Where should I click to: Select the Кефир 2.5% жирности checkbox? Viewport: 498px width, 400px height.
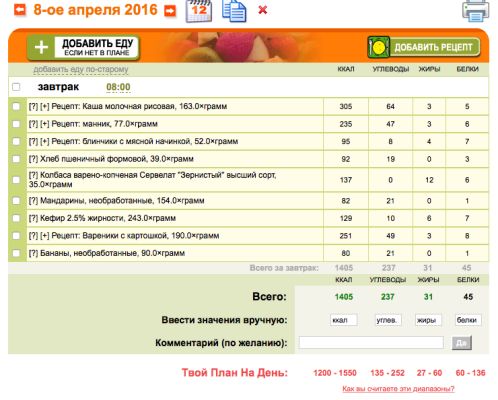(16, 218)
